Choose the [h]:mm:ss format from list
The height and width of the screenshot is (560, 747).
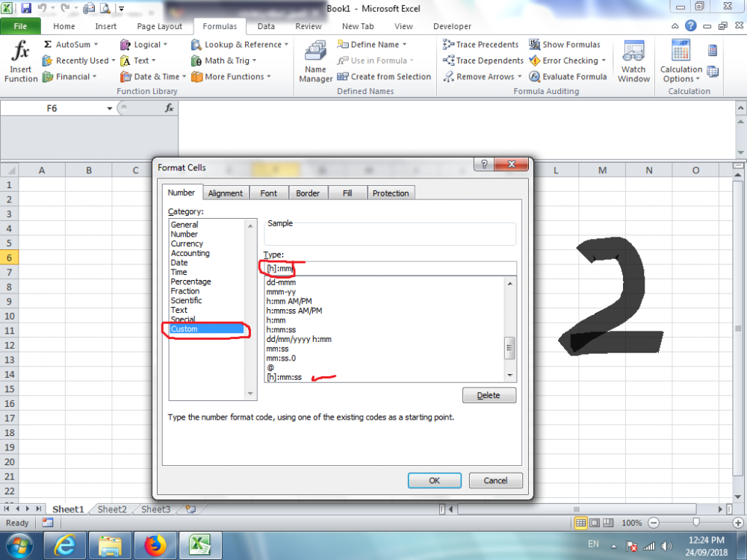pos(284,377)
